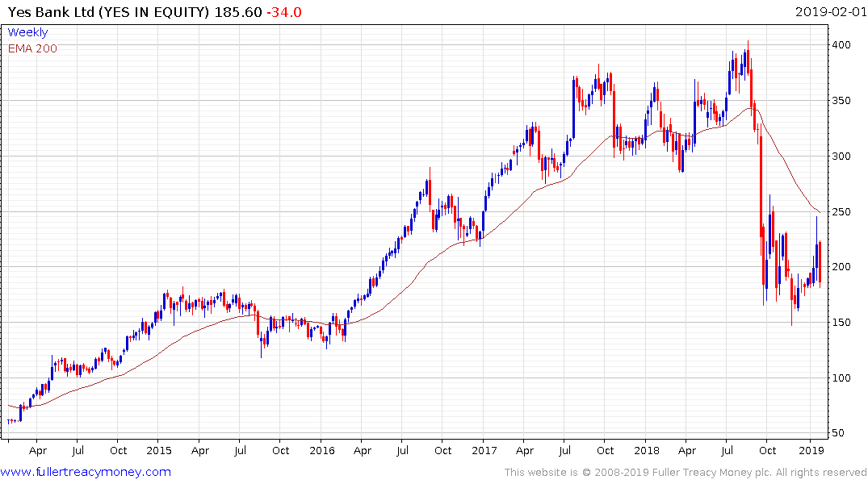This screenshot has width=868, height=484.
Task: Click the price change value '-34.0'
Action: pyautogui.click(x=284, y=12)
